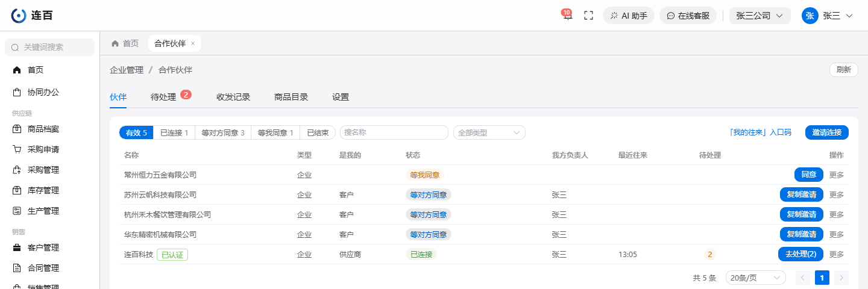This screenshot has width=868, height=289.
Task: Click the 采购申请 cart icon
Action: (17, 149)
